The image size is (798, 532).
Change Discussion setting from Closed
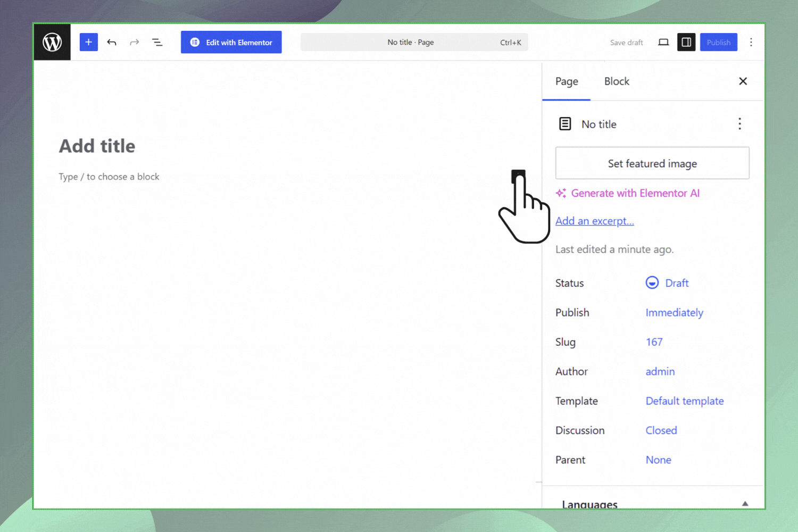tap(661, 430)
